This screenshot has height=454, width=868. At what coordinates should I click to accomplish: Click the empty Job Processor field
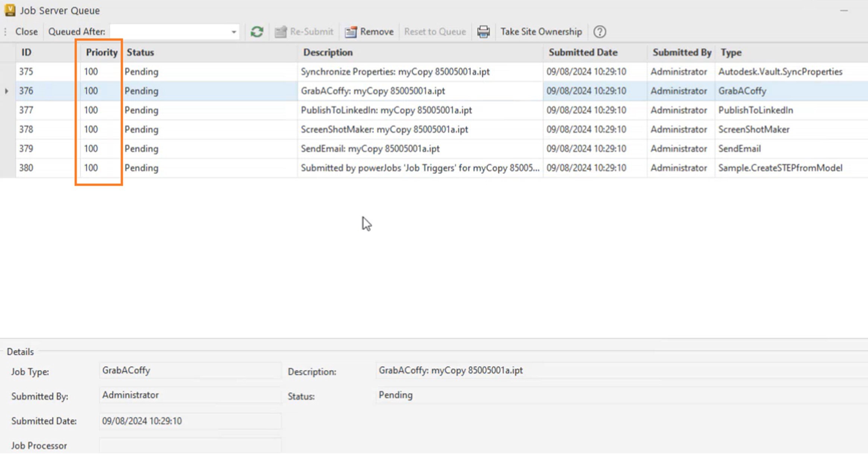(x=190, y=445)
